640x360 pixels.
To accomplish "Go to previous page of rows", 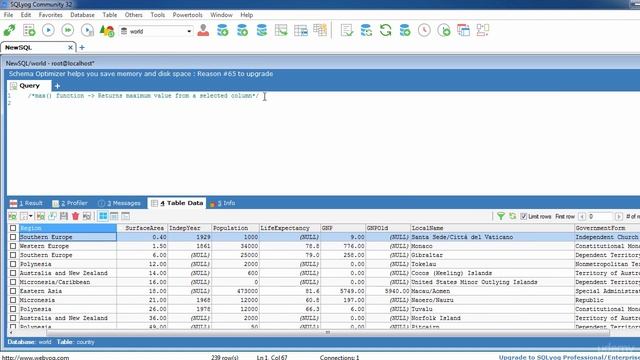I will [x=582, y=216].
